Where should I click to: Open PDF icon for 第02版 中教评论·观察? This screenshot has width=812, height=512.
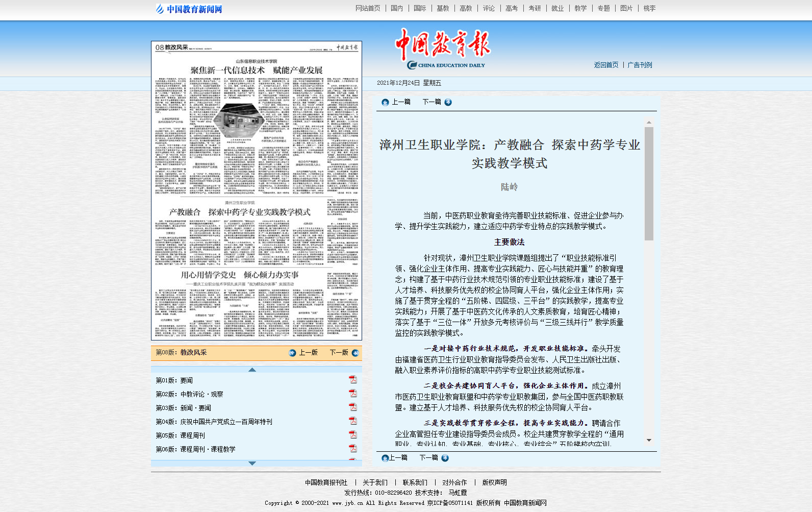tap(352, 394)
